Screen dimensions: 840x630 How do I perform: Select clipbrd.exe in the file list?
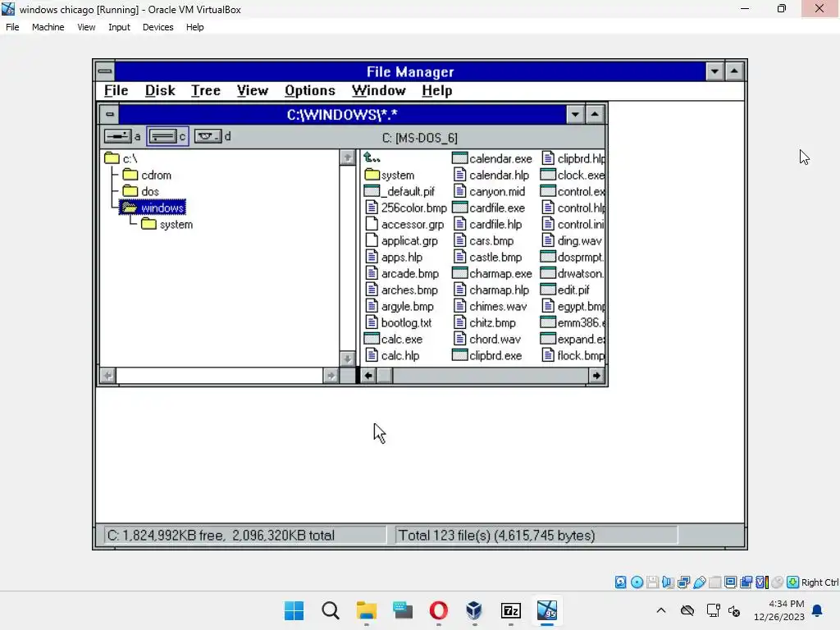click(x=487, y=356)
